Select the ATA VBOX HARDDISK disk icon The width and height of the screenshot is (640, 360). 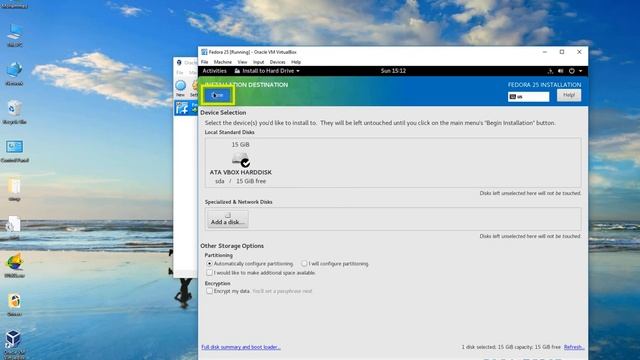point(241,159)
